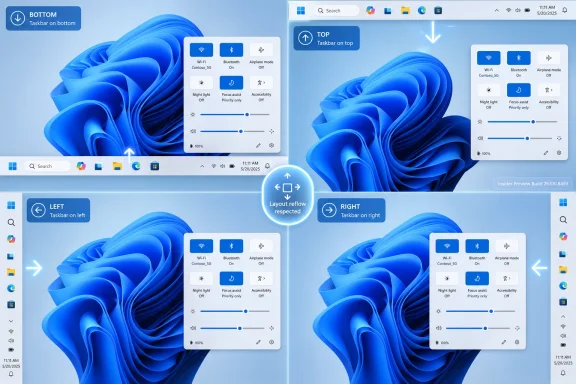Image resolution: width=576 pixels, height=384 pixels.
Task: Expand hidden tray icons chevron in LEFT layout taskbar
Action: 11,321
